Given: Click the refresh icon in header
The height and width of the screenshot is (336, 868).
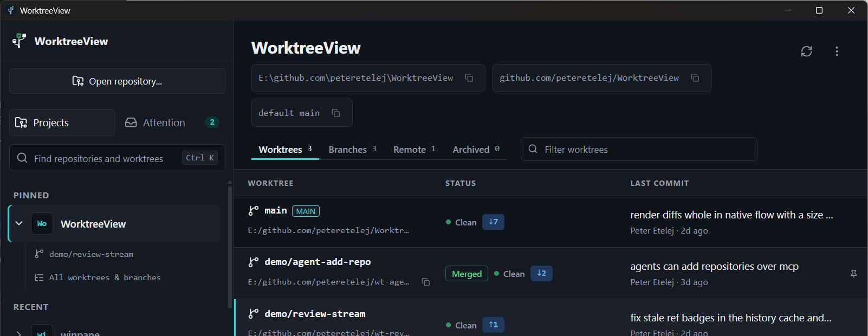Looking at the screenshot, I should pos(806,51).
